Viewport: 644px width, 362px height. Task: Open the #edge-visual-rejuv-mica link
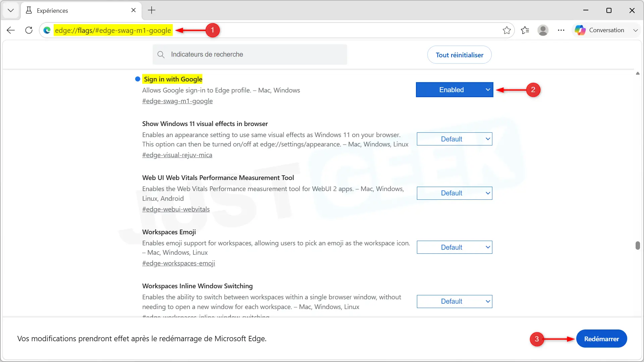tap(177, 155)
